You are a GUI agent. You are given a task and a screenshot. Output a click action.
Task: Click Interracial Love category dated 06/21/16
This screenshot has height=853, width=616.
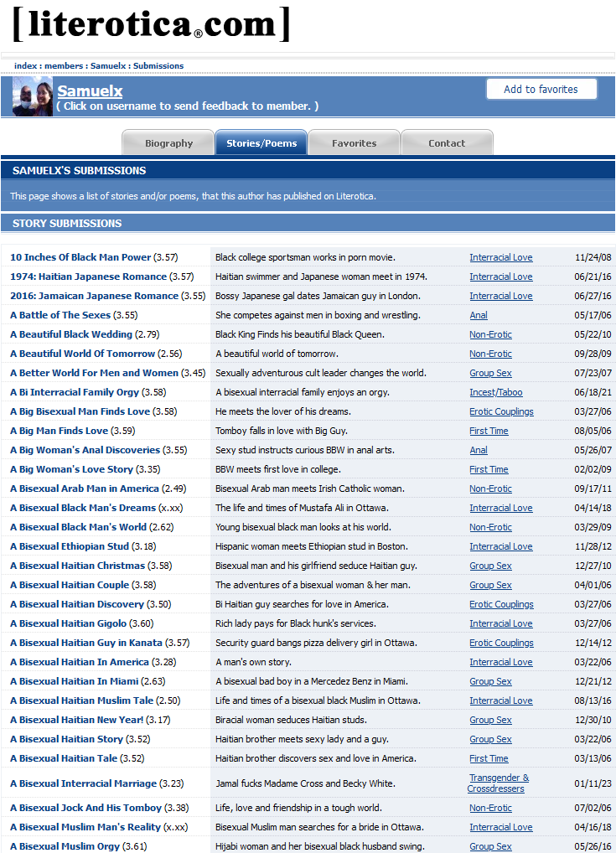point(500,277)
